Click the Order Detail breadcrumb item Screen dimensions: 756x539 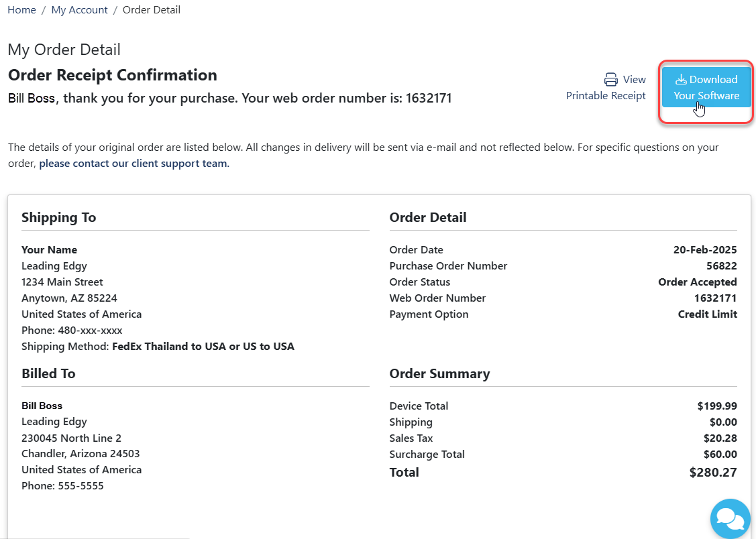(x=152, y=10)
